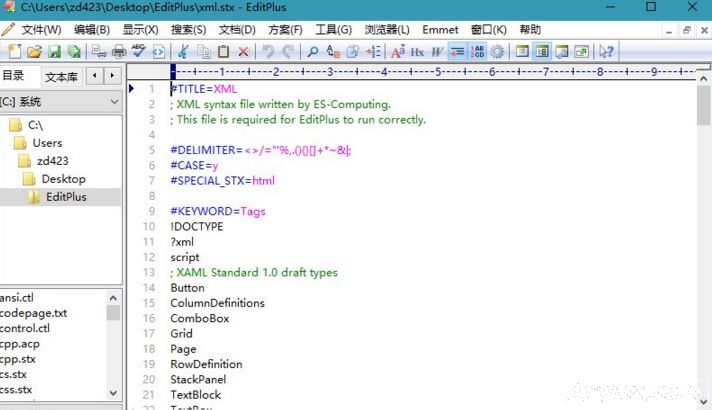Open Go to Line icon

pyautogui.click(x=373, y=51)
